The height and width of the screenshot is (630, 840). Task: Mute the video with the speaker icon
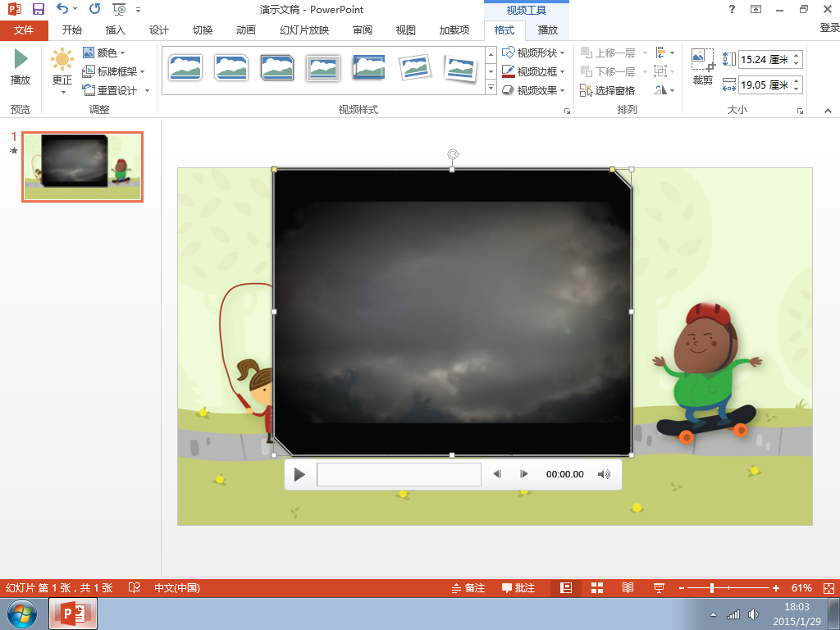(605, 474)
